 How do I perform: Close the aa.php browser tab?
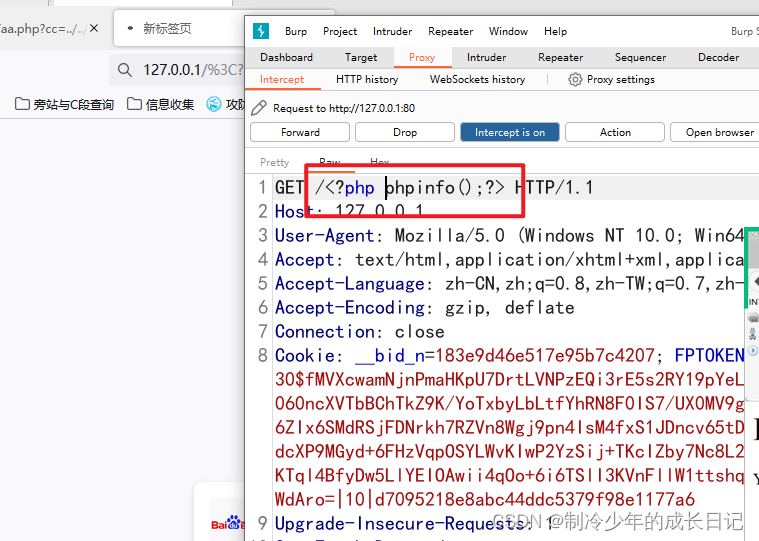[94, 29]
